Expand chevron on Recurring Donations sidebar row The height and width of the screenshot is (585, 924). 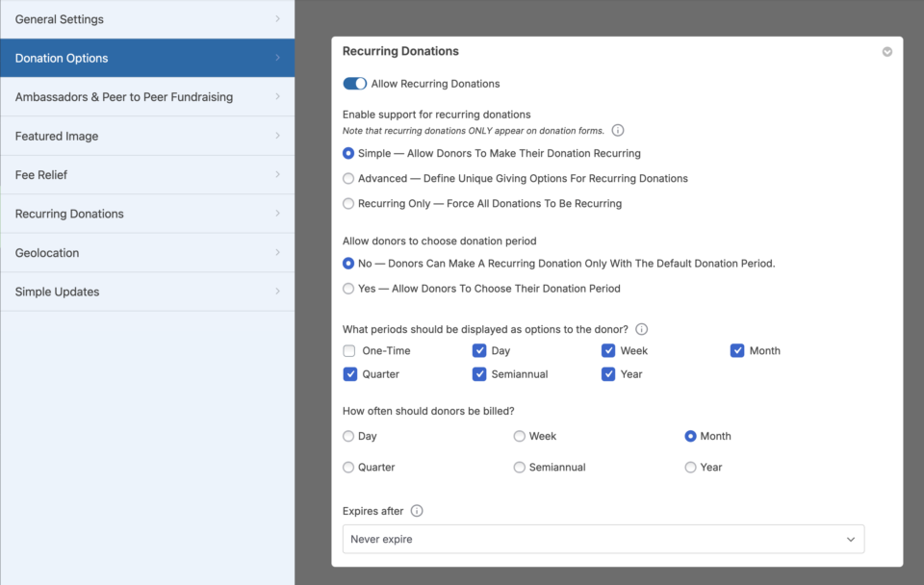point(277,214)
